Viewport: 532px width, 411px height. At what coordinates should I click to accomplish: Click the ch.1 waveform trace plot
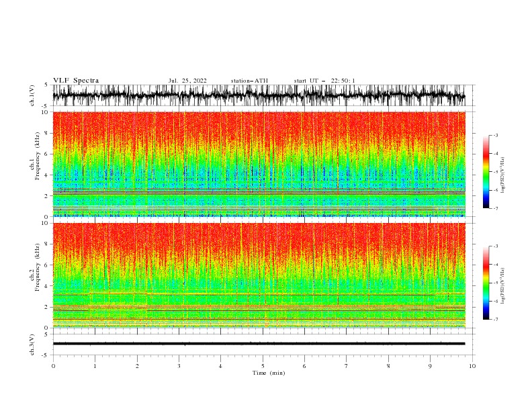pos(259,95)
